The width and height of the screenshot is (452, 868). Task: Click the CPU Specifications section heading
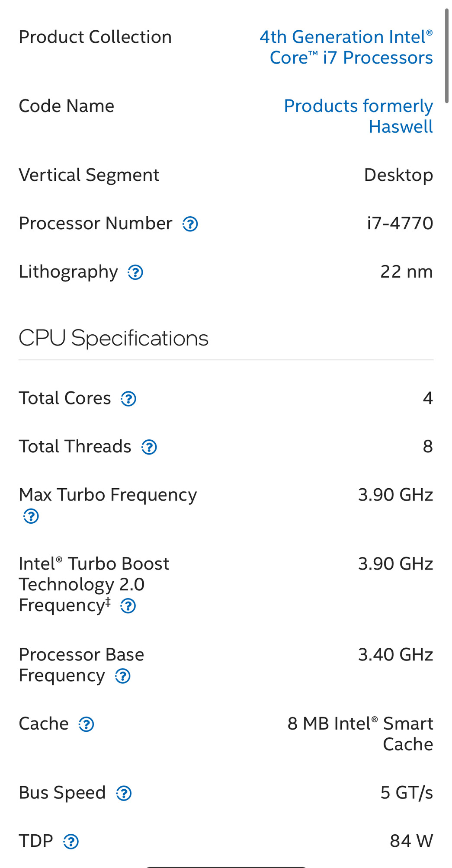pos(113,338)
